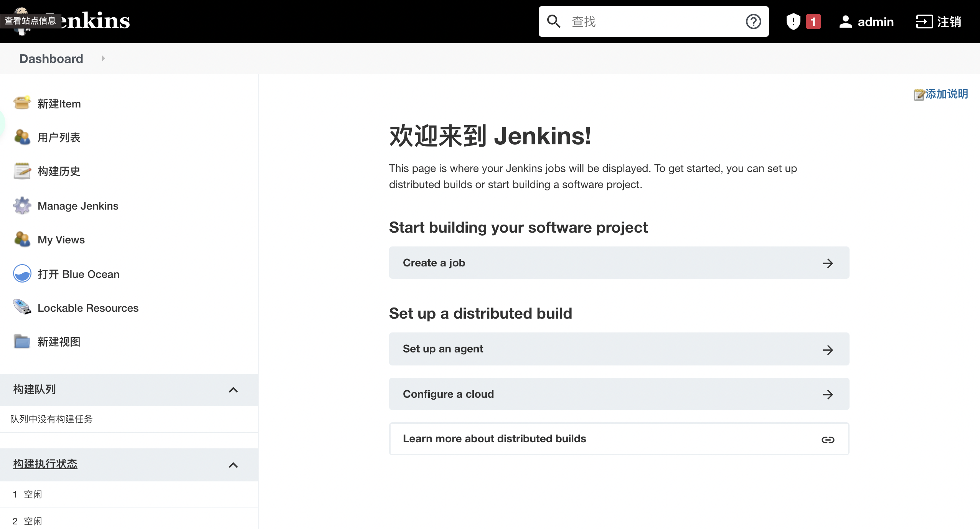980x529 pixels.
Task: Click the 注销 logout button
Action: (939, 21)
